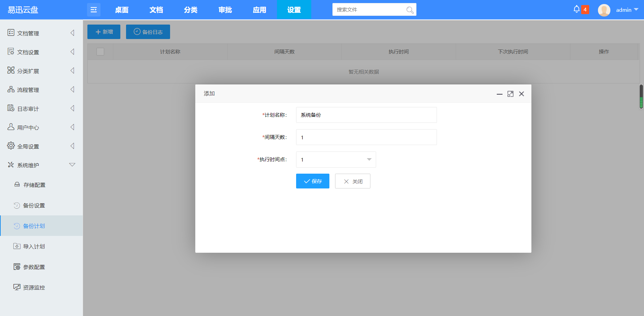The width and height of the screenshot is (644, 316).
Task: Click the 计划名称 input field
Action: [x=366, y=115]
